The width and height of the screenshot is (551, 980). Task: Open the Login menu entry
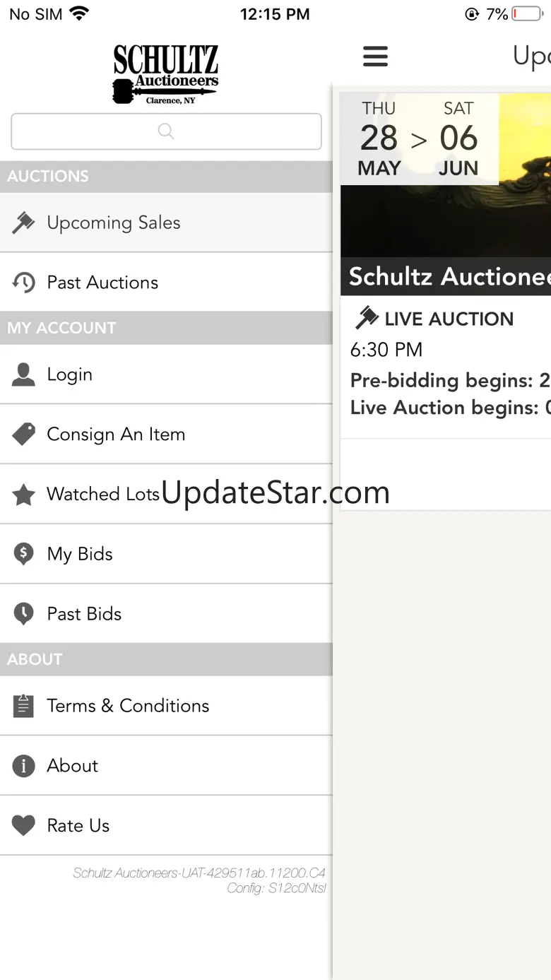69,374
